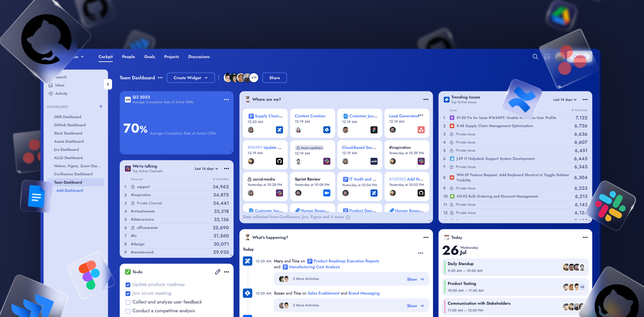644x317 pixels.
Task: Expand the Create Widget dropdown
Action: pos(190,78)
